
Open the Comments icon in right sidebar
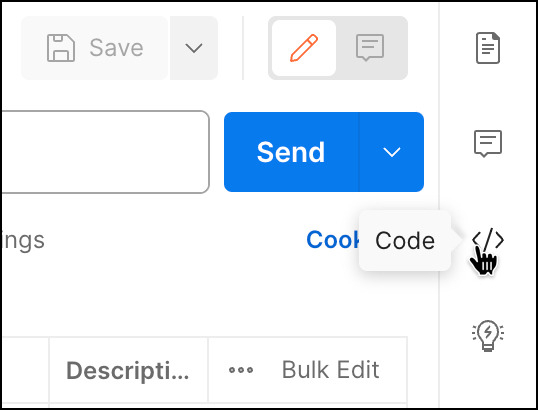488,143
